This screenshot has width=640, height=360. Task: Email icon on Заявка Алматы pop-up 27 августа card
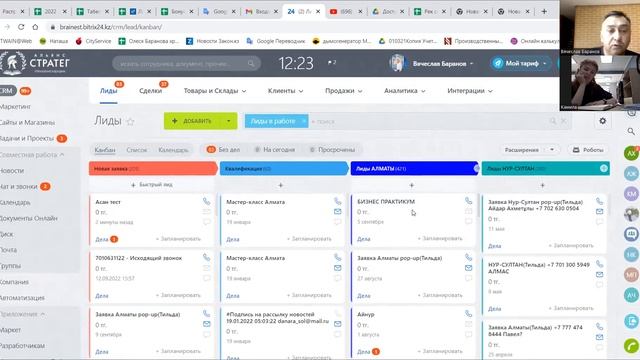pos(468,268)
